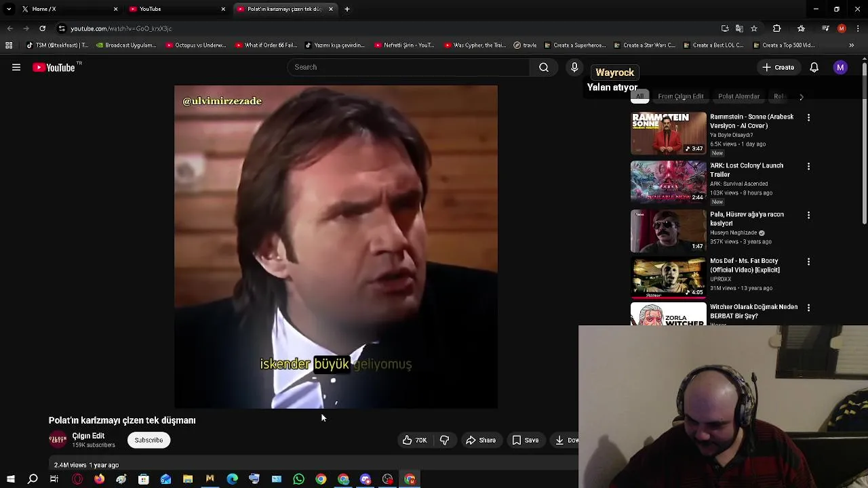Open the Chrome menu with three dots

tap(858, 28)
